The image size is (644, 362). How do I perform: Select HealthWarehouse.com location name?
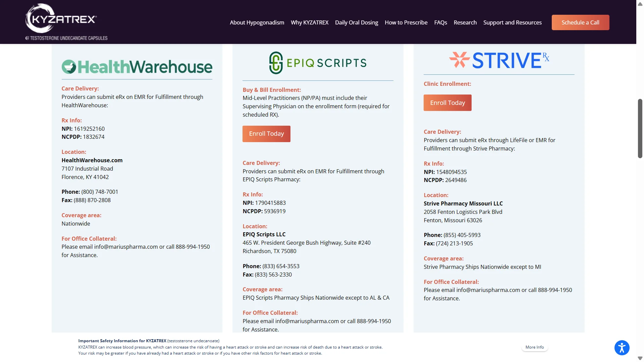pyautogui.click(x=92, y=160)
